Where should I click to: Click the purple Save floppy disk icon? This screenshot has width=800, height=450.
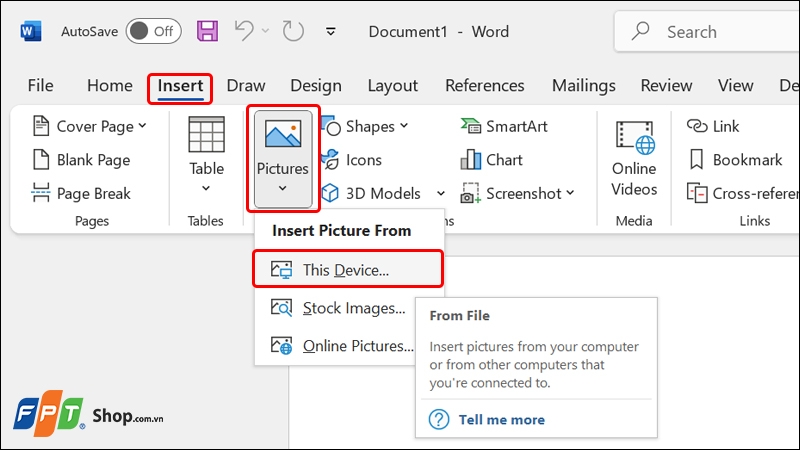207,31
